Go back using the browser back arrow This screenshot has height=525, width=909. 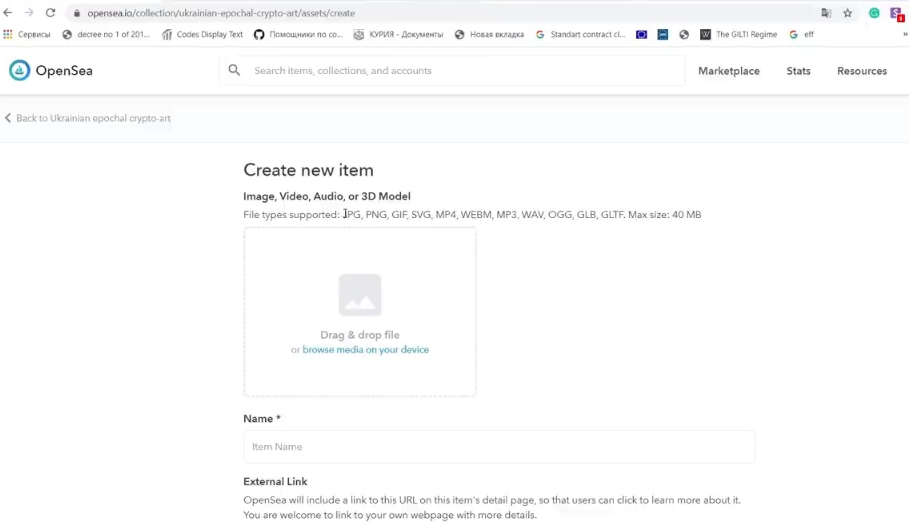point(8,13)
